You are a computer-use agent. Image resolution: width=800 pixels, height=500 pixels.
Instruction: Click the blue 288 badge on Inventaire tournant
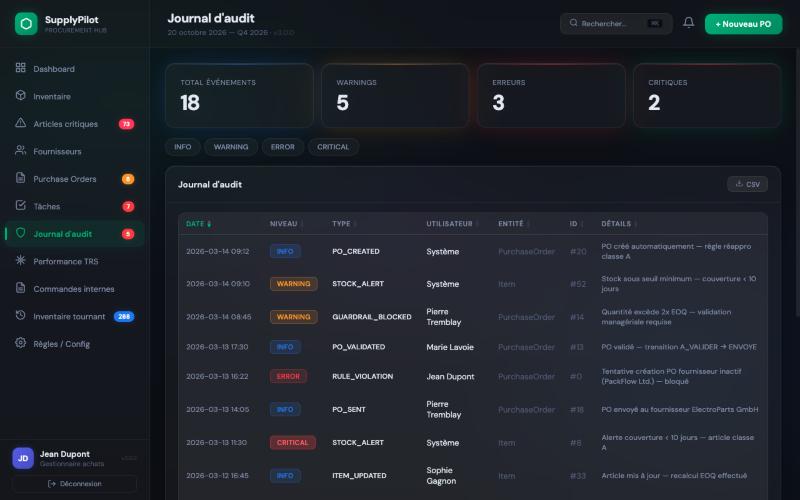(x=124, y=316)
